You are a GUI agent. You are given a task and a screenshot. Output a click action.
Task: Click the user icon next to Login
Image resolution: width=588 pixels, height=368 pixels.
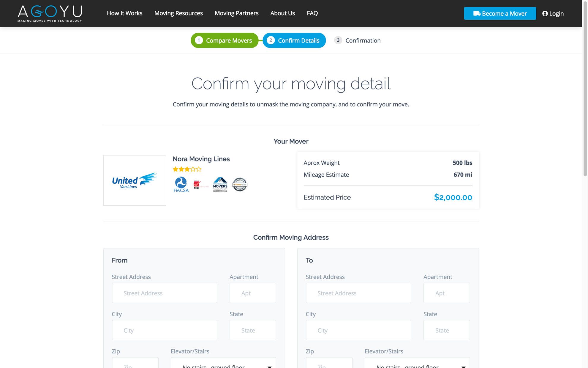545,13
